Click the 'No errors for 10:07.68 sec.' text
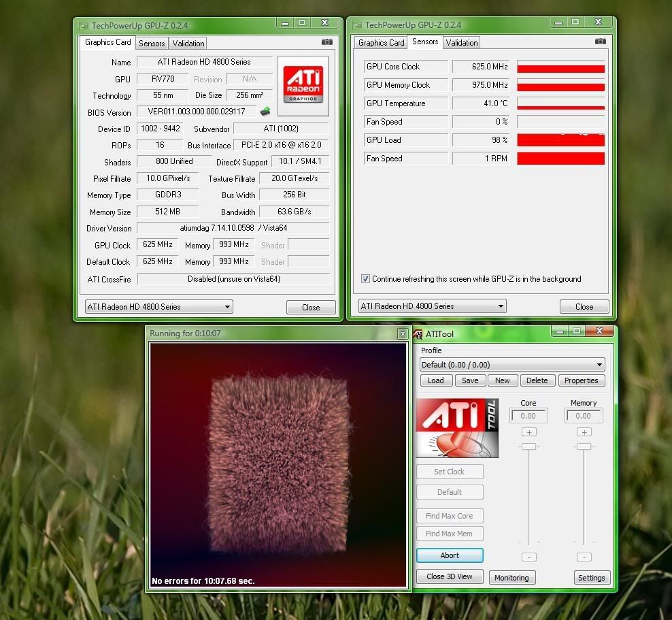The height and width of the screenshot is (620, 672). [203, 581]
